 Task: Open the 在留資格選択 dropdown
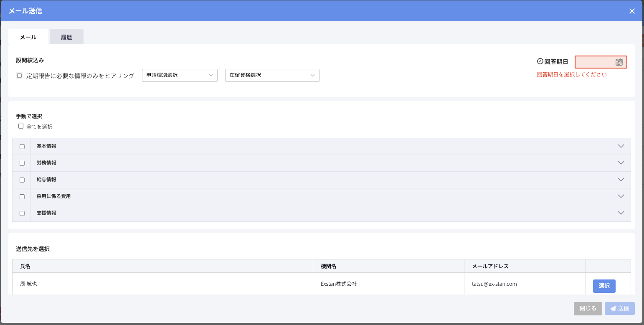pyautogui.click(x=272, y=75)
